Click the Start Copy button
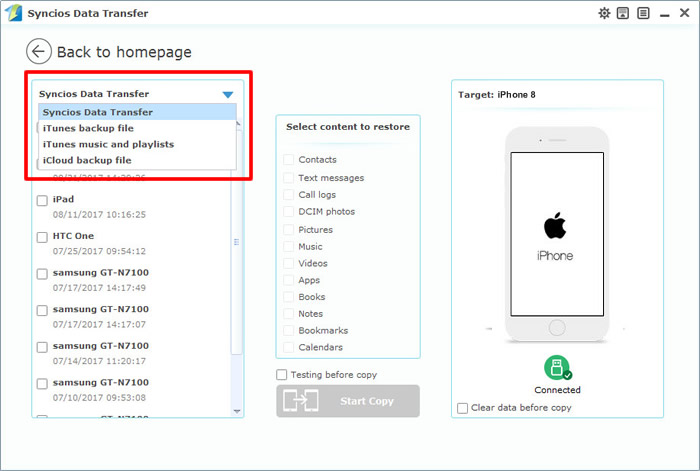The image size is (700, 471). 348,401
